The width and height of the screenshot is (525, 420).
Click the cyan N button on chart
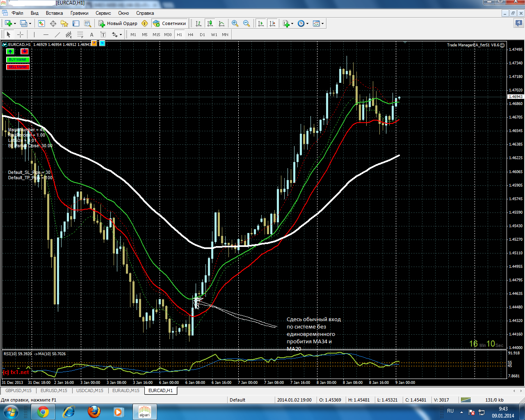[x=102, y=43]
